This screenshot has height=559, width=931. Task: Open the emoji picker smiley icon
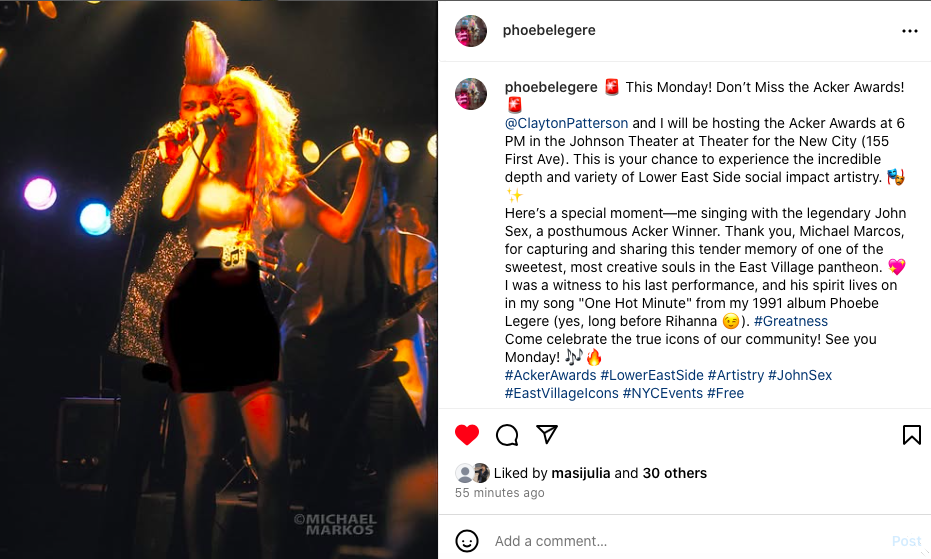(x=467, y=541)
